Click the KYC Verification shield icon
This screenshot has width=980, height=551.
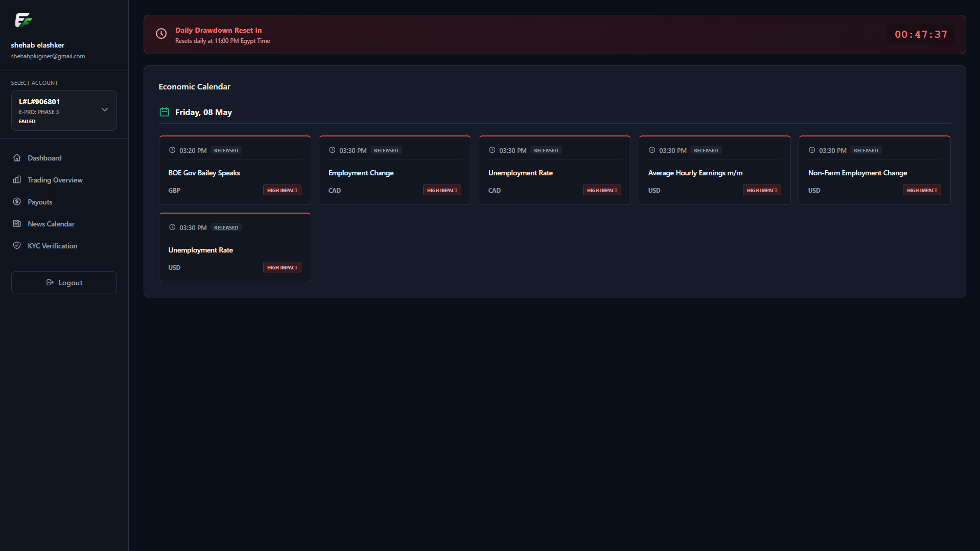(17, 246)
